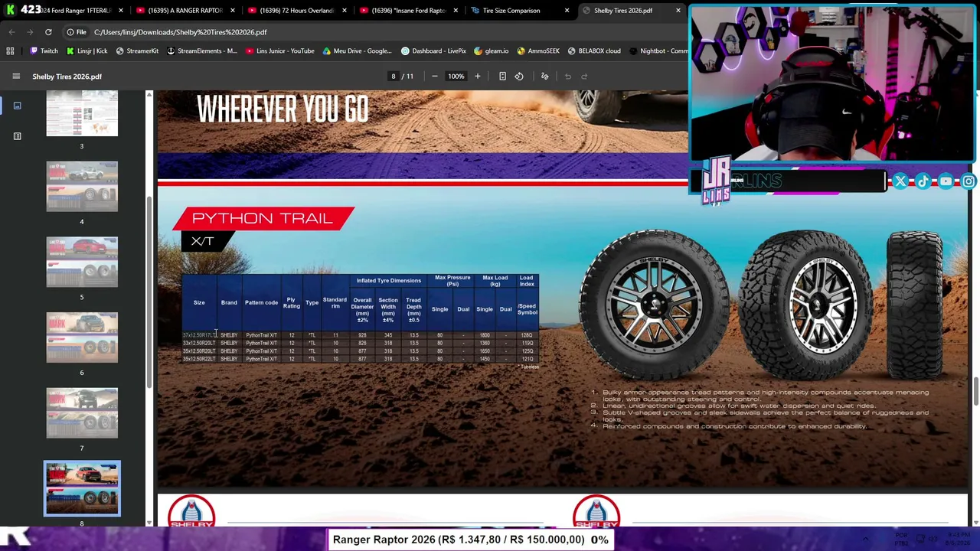Click the File site info chip

tap(76, 32)
